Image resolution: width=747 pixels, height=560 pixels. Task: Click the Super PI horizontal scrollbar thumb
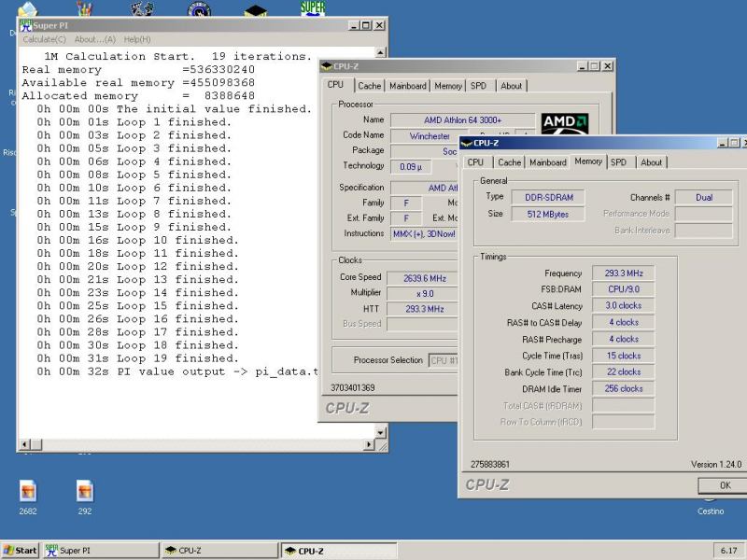tap(36, 445)
